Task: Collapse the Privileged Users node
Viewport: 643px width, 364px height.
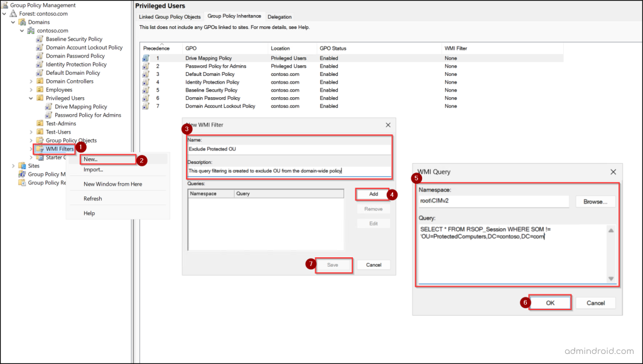Action: (x=30, y=98)
